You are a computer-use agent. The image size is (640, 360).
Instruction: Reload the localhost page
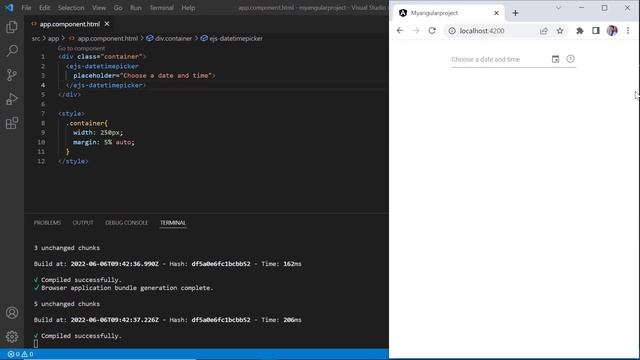tap(432, 31)
